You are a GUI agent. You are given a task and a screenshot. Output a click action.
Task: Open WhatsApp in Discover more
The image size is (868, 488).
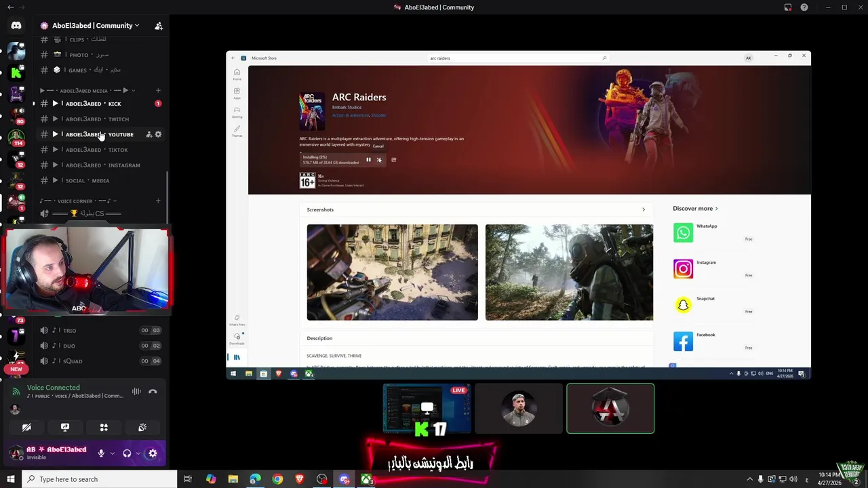[x=714, y=232]
